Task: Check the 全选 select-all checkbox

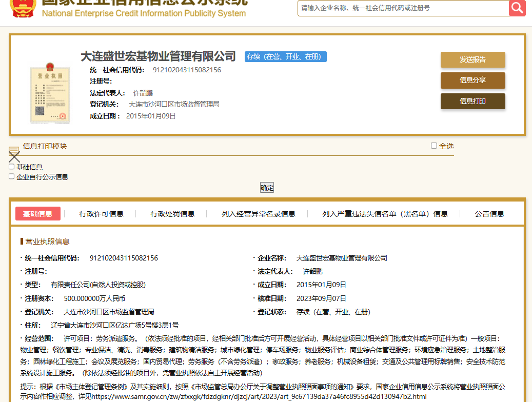Action: point(434,146)
